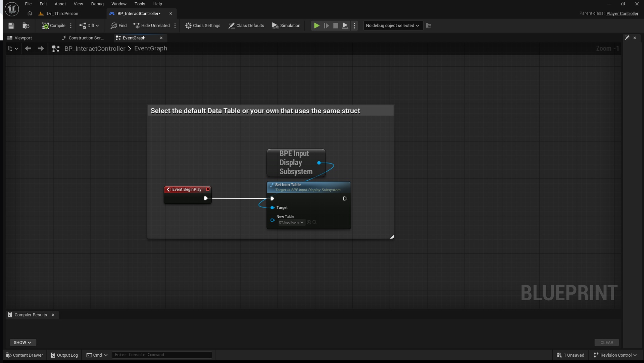644x363 pixels.
Task: Stop the play session
Action: coord(336,25)
